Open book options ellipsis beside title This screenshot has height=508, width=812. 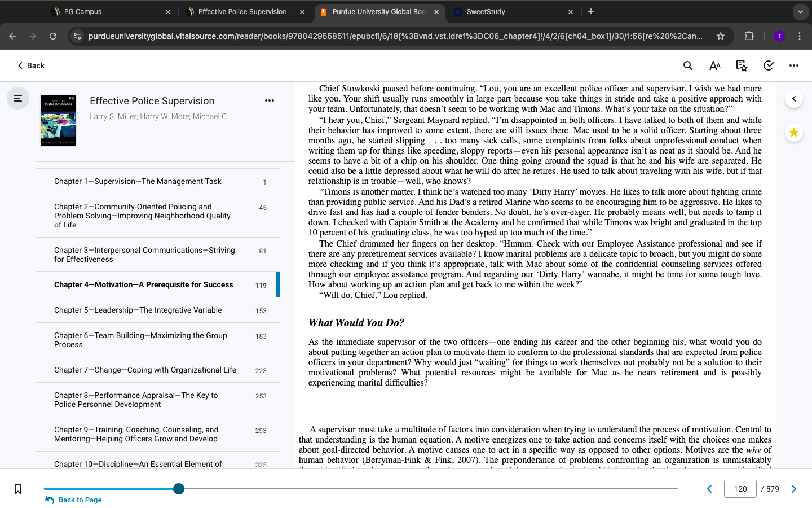(270, 100)
